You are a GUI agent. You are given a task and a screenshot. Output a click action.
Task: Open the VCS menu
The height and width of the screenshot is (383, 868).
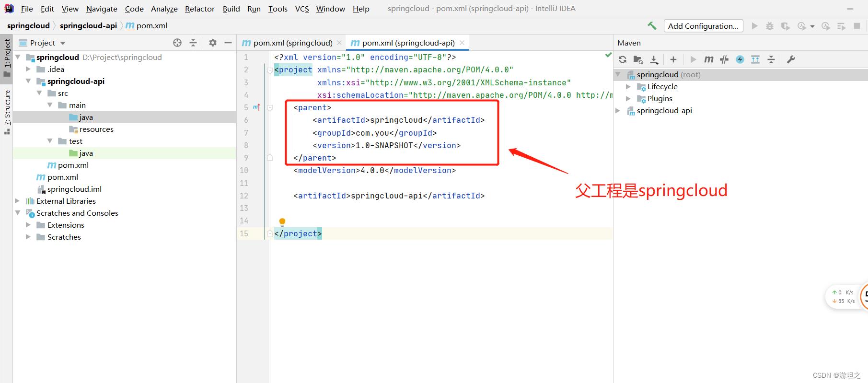[302, 9]
